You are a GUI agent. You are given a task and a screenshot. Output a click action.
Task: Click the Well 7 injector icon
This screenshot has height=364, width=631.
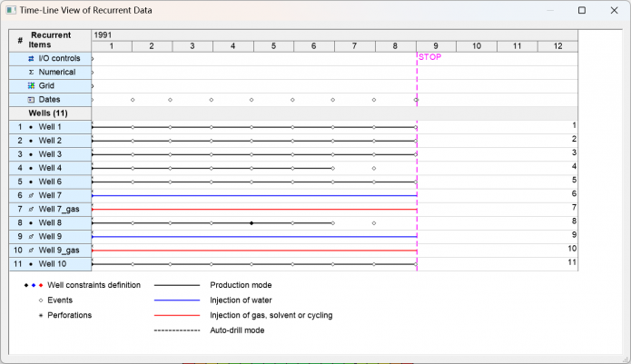31,195
